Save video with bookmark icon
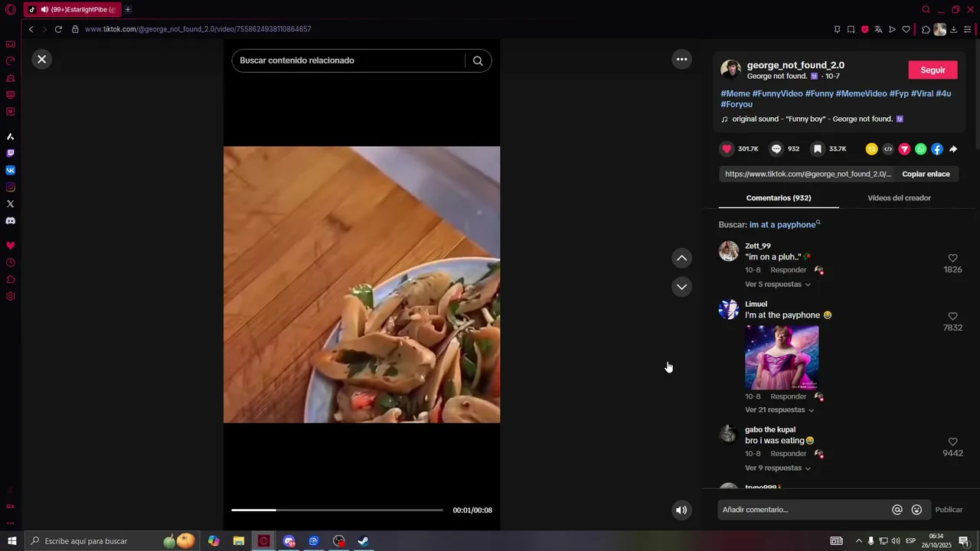 [818, 148]
